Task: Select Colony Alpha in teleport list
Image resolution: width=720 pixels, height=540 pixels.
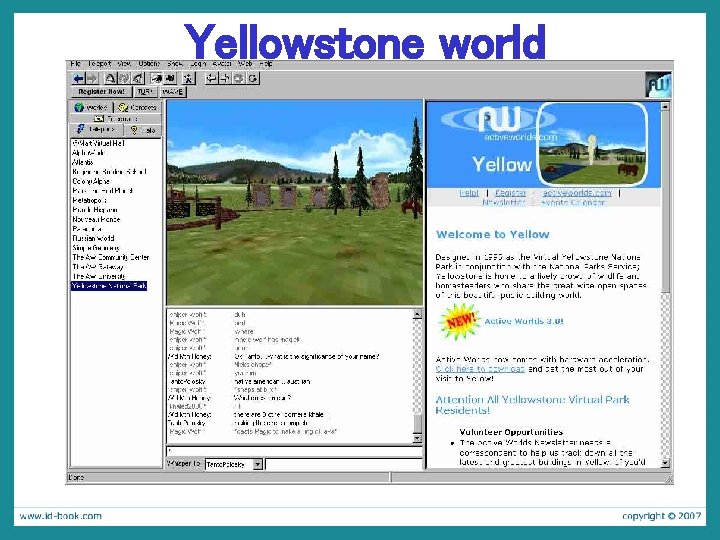Action: (91, 181)
